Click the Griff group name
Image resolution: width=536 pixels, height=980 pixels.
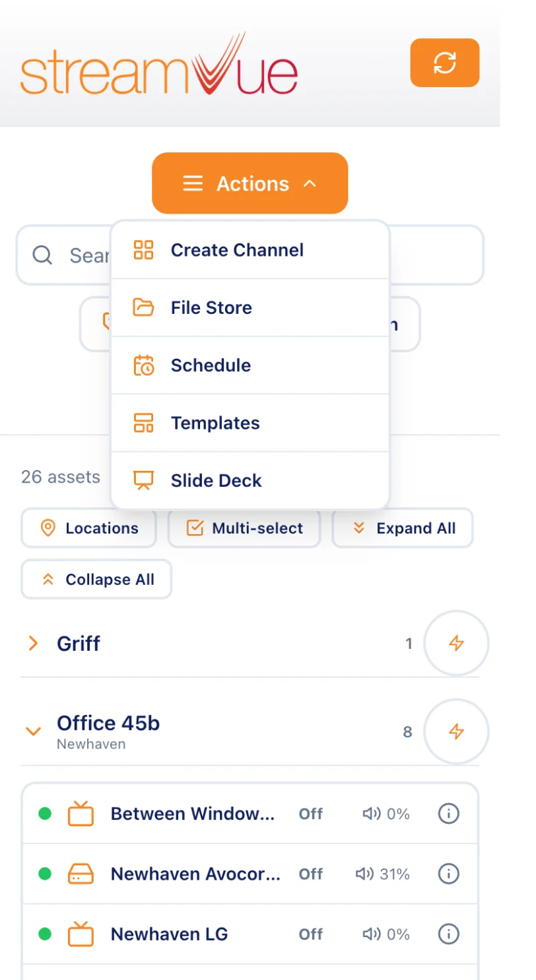tap(79, 643)
